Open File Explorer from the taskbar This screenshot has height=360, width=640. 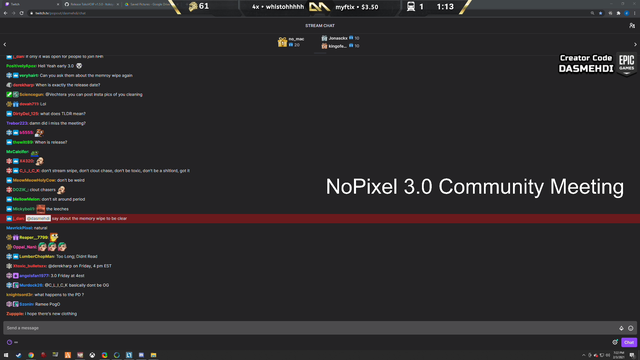click(x=153, y=355)
